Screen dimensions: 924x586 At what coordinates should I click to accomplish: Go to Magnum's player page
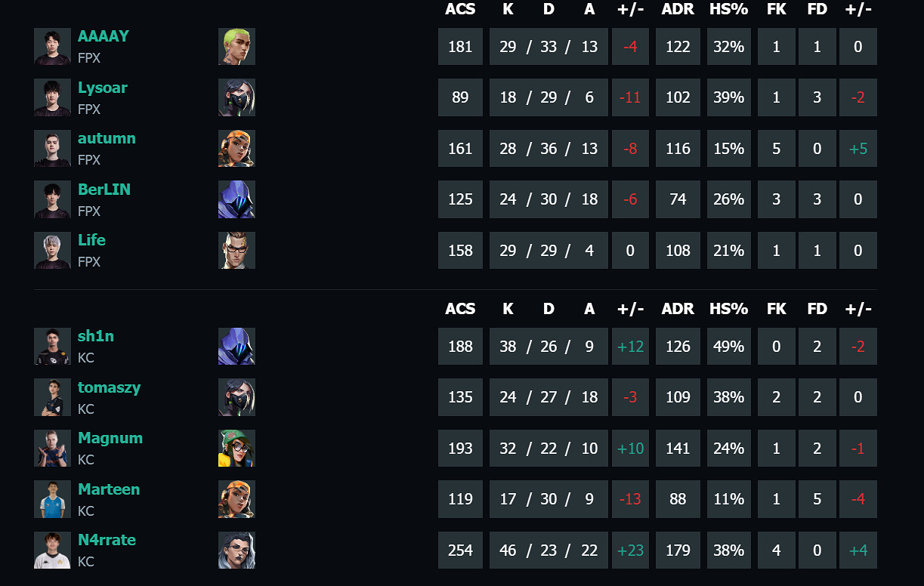(110, 438)
